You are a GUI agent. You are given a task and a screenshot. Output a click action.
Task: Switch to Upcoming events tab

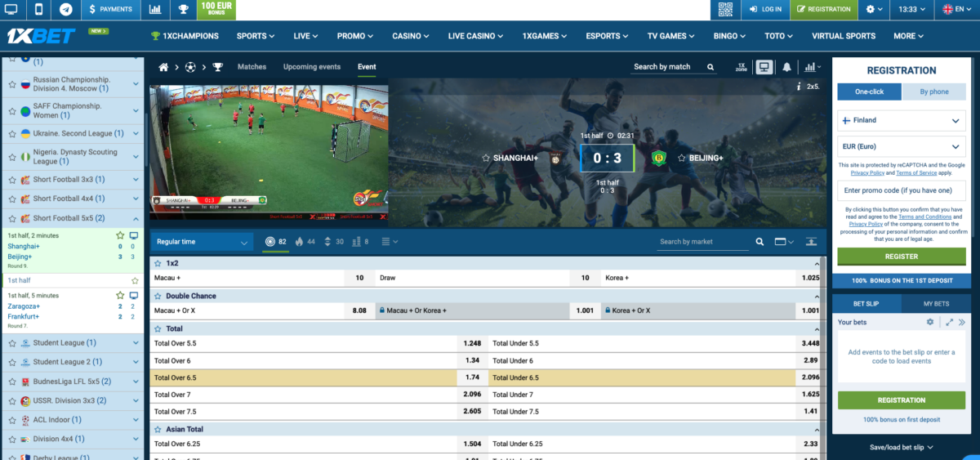tap(312, 67)
